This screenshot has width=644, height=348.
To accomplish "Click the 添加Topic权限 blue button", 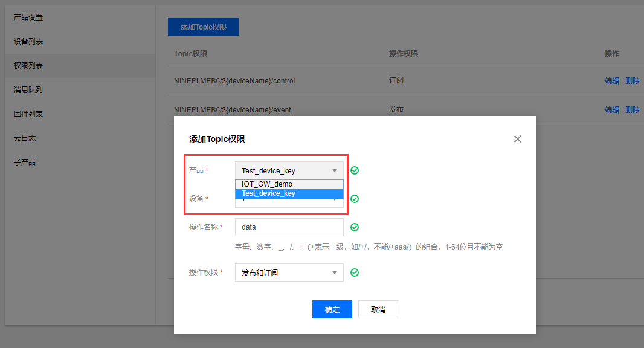I will tap(204, 27).
